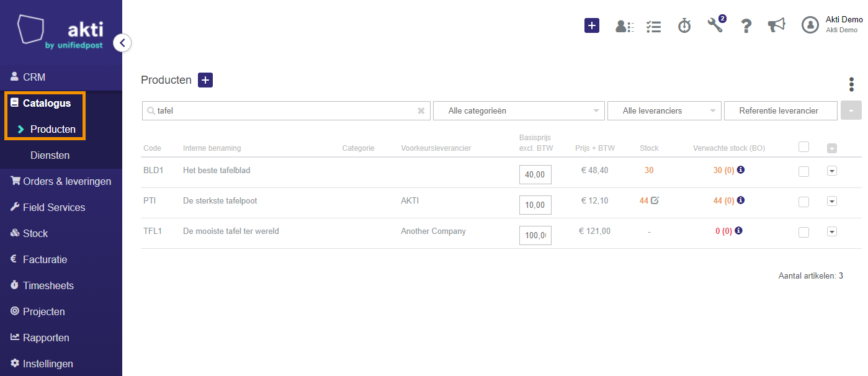This screenshot has width=868, height=376.
Task: Open the task checklist icon
Action: [x=653, y=26]
